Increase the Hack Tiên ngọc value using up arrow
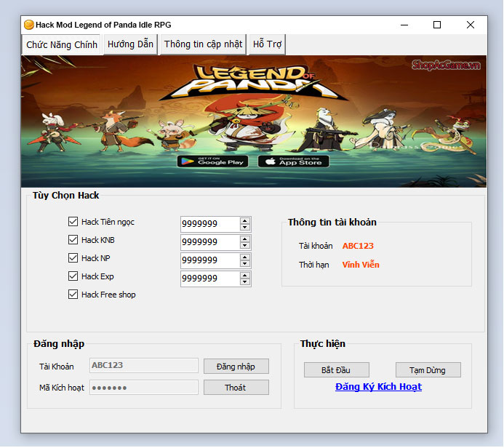Viewport: 504px width, 448px height. pos(245,220)
